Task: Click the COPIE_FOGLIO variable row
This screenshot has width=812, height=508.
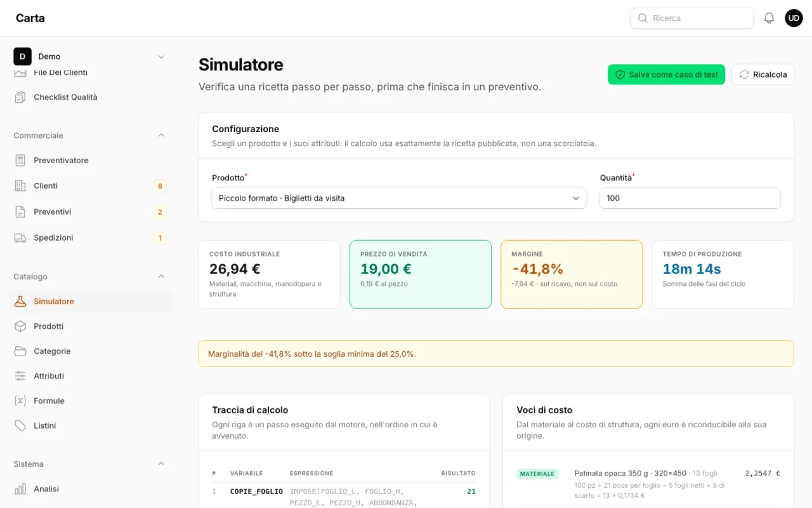Action: click(x=344, y=497)
